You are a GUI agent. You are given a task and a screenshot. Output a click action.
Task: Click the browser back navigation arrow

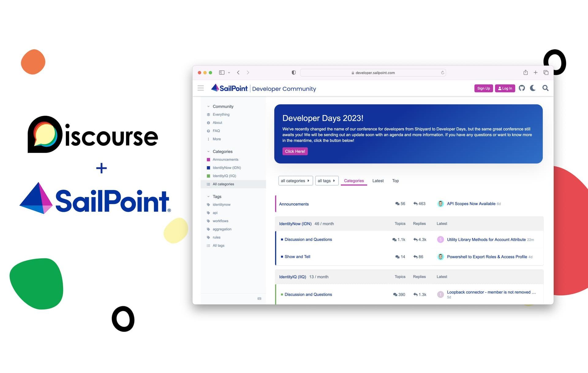(239, 72)
